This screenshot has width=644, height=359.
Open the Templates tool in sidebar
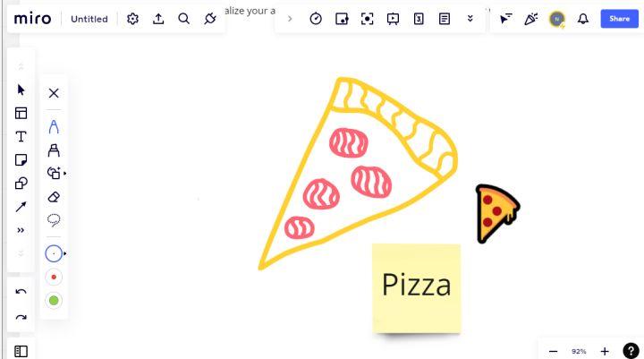[x=21, y=113]
